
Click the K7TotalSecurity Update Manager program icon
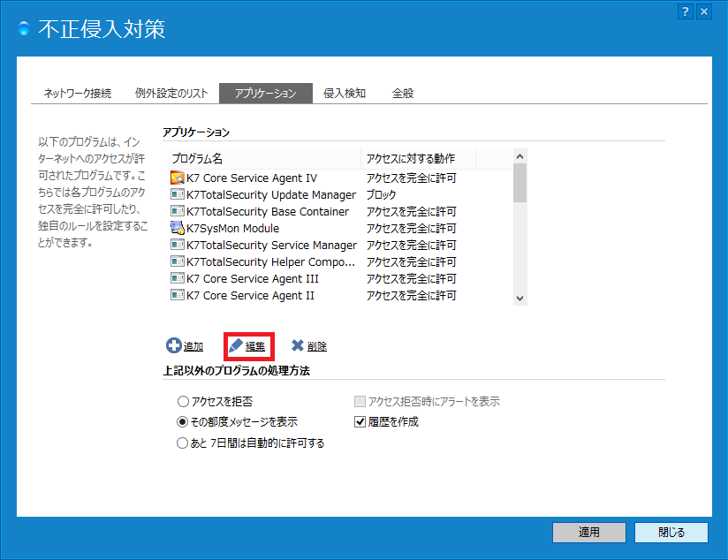[178, 194]
